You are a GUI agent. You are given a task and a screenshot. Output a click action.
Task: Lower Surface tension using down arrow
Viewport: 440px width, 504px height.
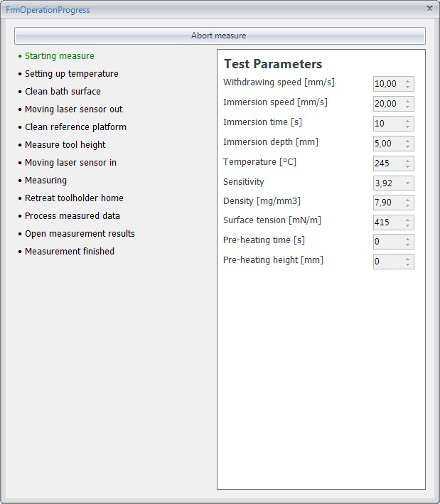click(407, 225)
